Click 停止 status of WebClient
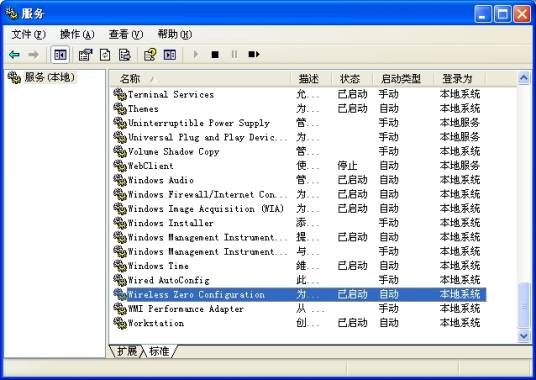This screenshot has height=380, width=536. pyautogui.click(x=347, y=166)
